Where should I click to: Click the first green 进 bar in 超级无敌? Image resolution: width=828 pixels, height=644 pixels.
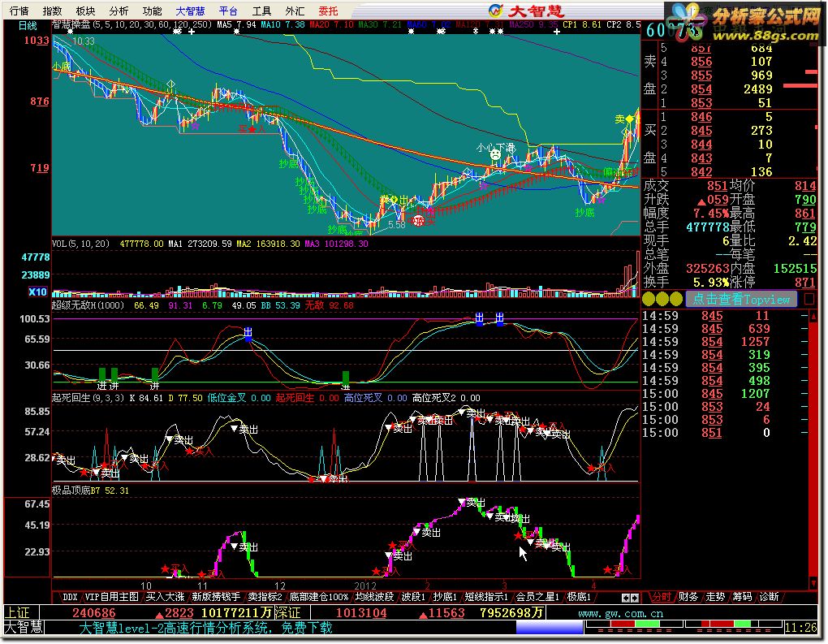coord(102,375)
